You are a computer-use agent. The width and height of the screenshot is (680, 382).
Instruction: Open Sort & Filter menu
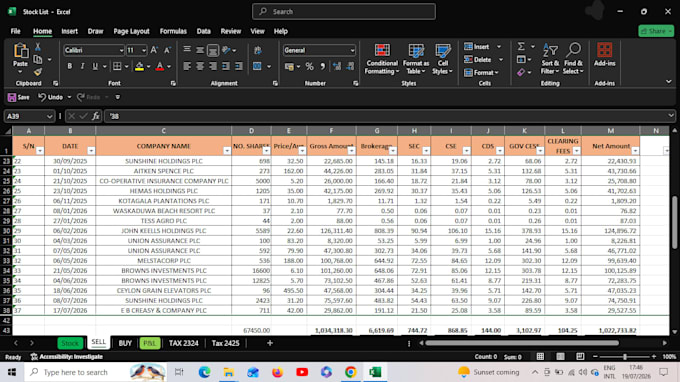pos(550,59)
